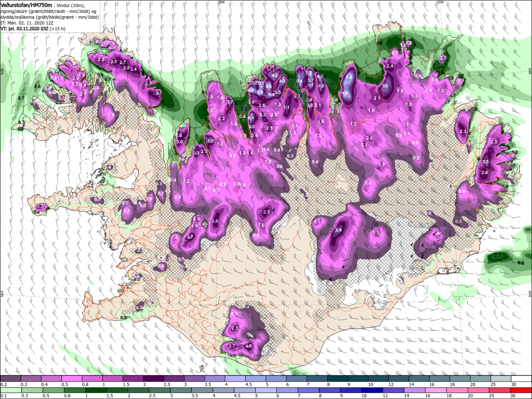Click the Veðurstofan/HM750m map title

coord(27,5)
